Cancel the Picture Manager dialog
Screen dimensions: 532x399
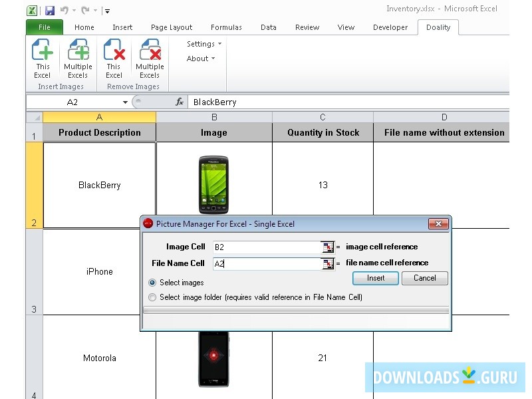click(x=424, y=278)
